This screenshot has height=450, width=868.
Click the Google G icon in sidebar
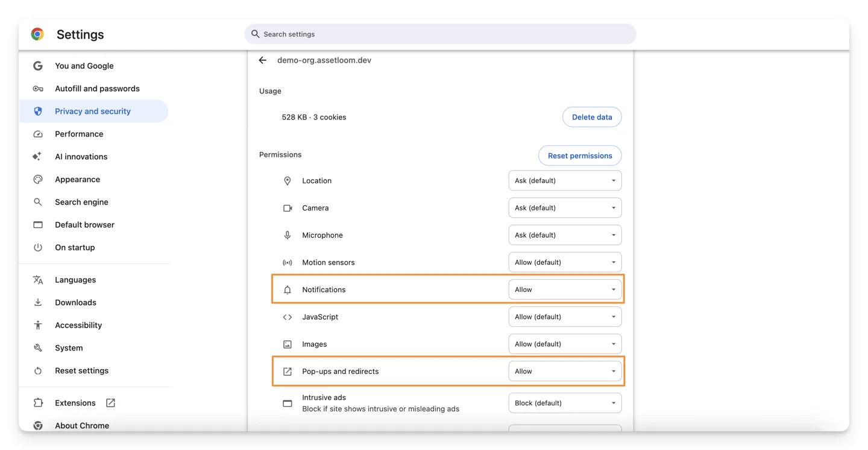point(38,66)
